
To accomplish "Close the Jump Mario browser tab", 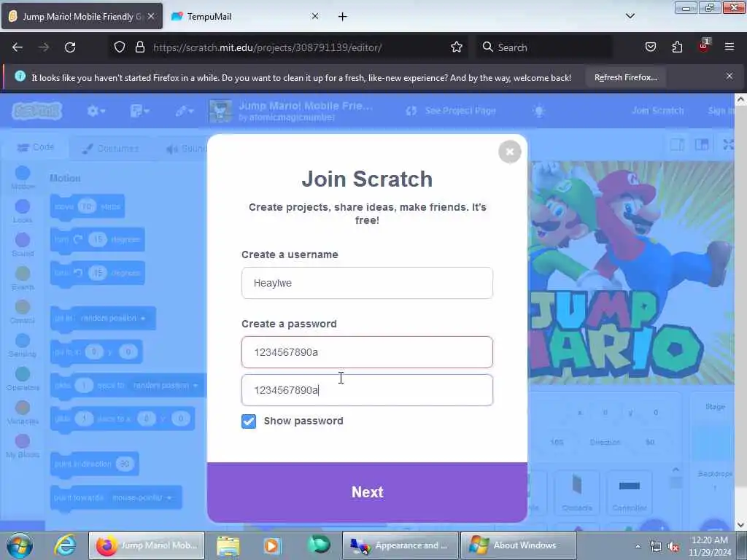I will 151,16.
